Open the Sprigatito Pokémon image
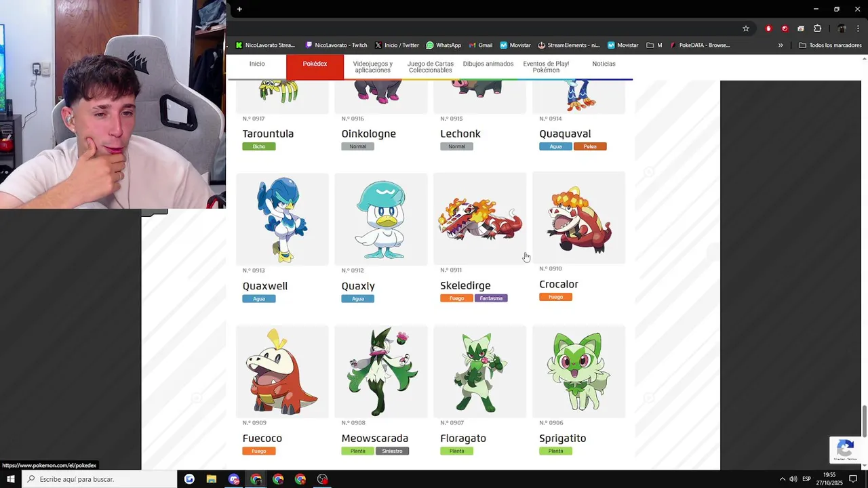 tap(578, 371)
